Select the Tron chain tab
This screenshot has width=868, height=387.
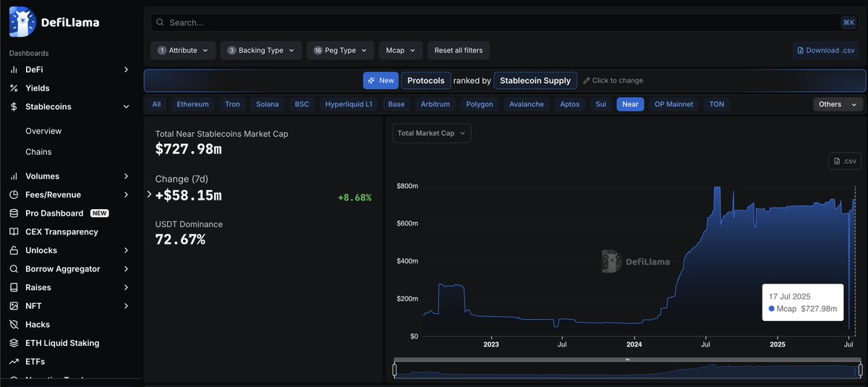coord(232,104)
